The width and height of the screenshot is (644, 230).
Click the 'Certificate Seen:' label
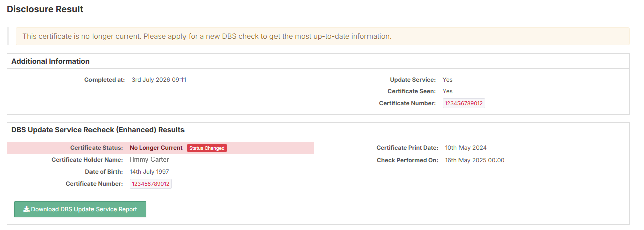click(x=412, y=91)
